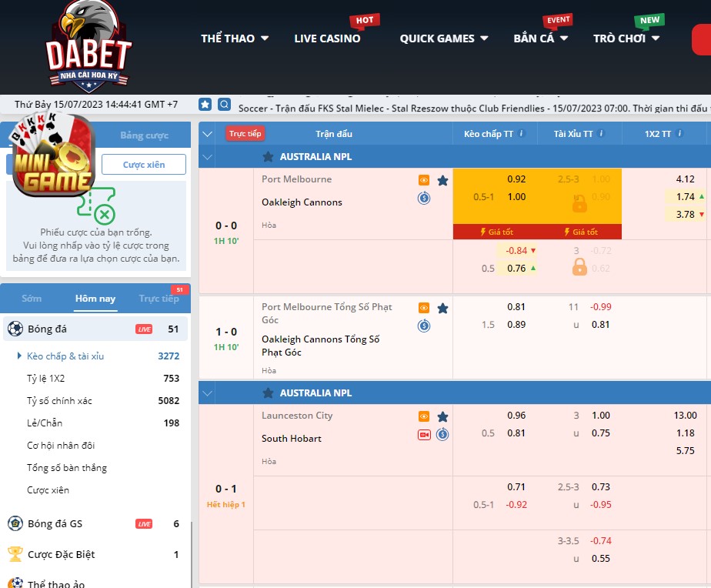Switch to the Trực tiếp tab in sidebar
Screen dimensions: 711x588
(159, 299)
